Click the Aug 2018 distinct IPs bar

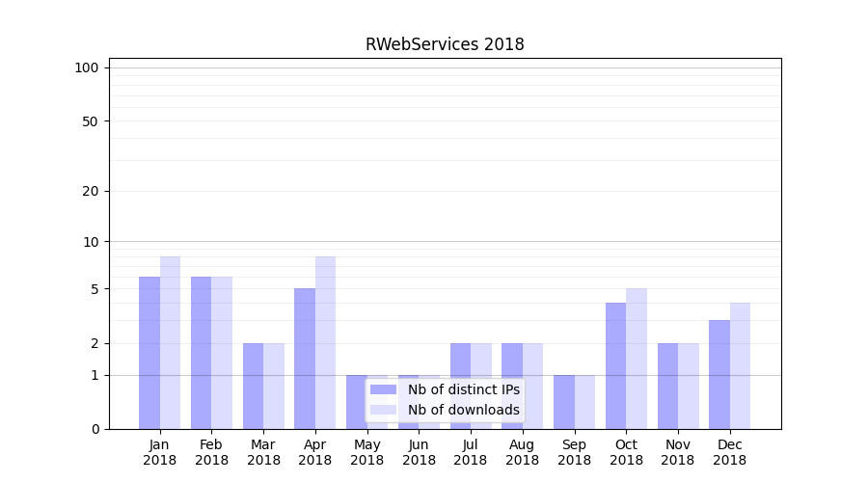(x=512, y=386)
